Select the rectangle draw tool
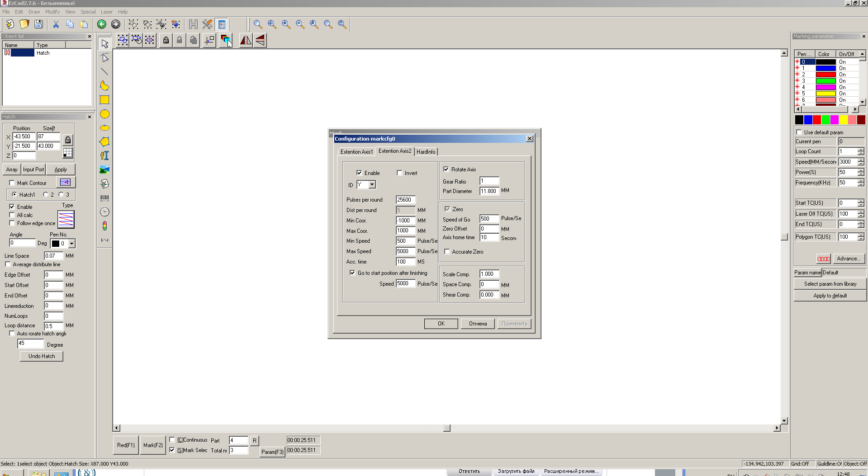Image resolution: width=868 pixels, height=476 pixels. tap(104, 100)
